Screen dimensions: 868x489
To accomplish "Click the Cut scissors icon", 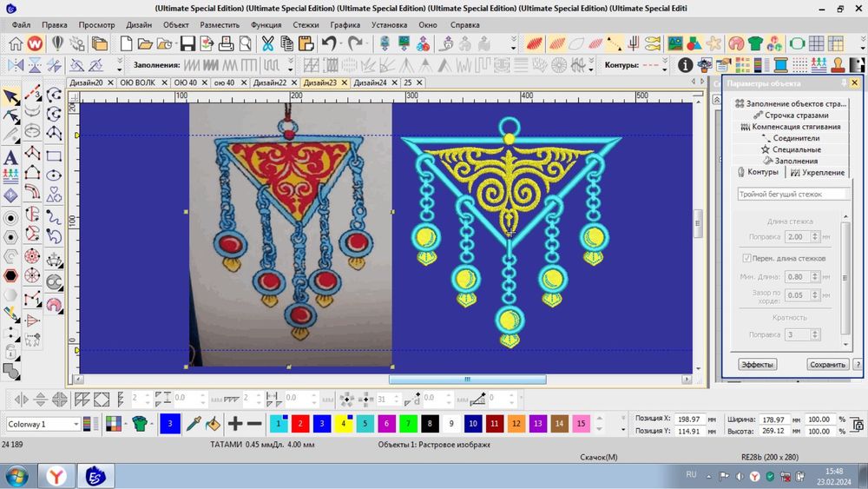I will coord(267,43).
